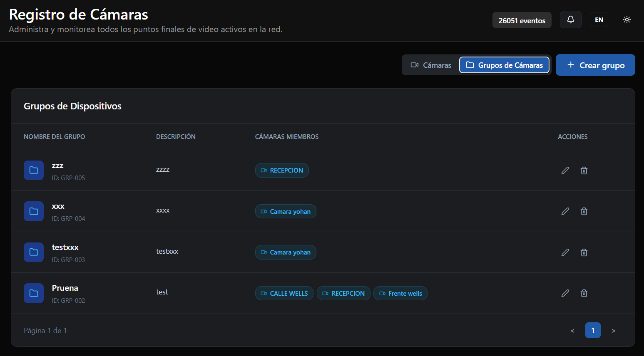This screenshot has width=644, height=356.
Task: Go to next page with > arrow
Action: tap(613, 331)
